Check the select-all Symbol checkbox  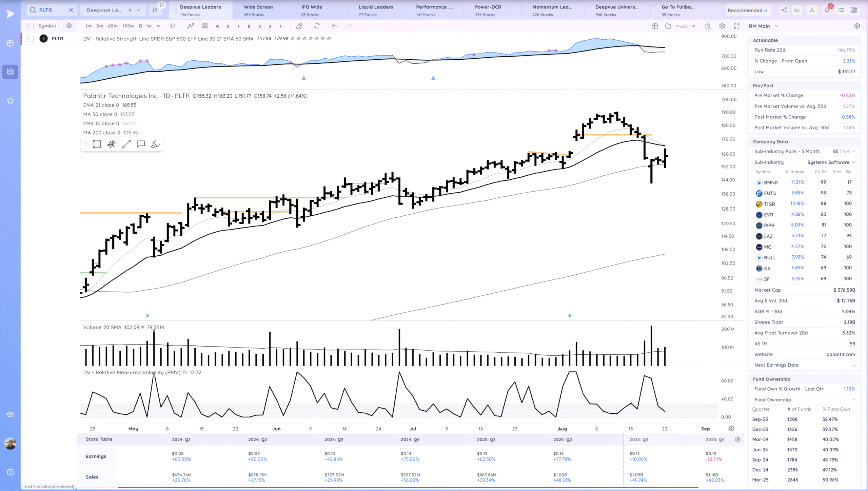point(31,26)
